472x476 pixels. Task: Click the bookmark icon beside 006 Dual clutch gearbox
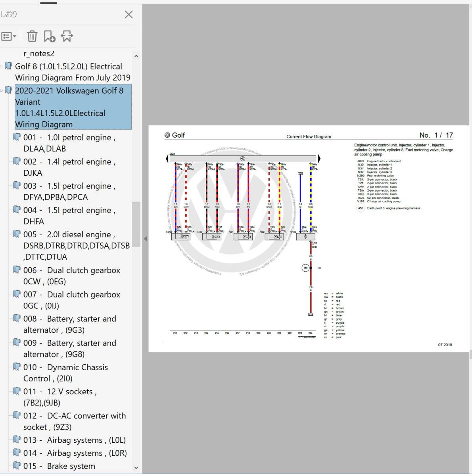(17, 270)
